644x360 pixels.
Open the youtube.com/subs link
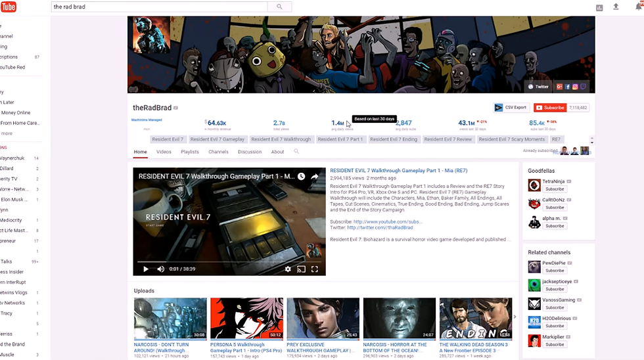388,221
